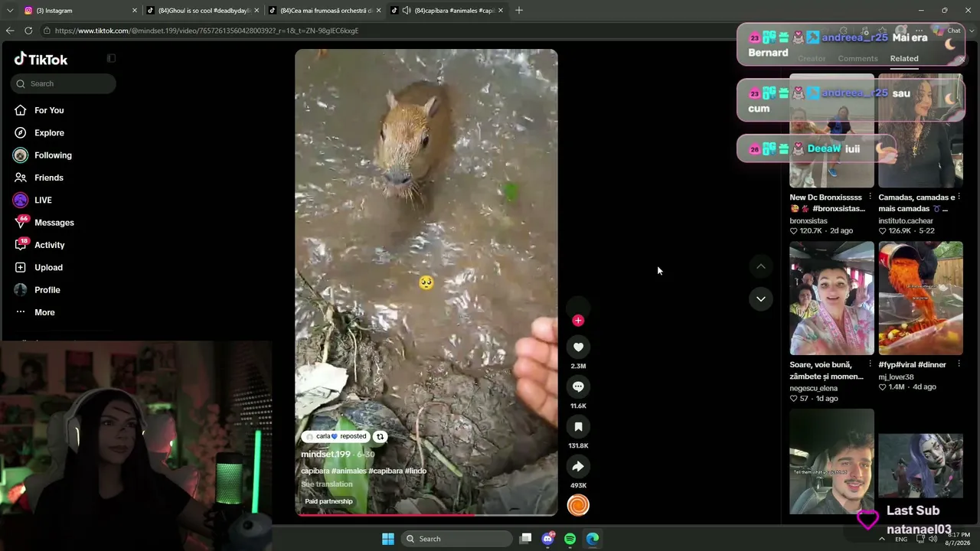
Task: Open options for Soare, voie bună video
Action: (870, 365)
